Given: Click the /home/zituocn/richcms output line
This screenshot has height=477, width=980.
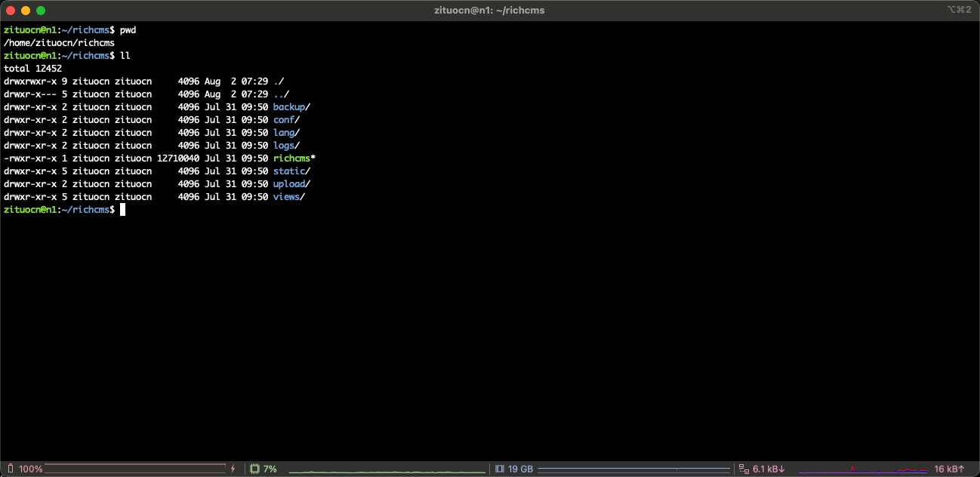Looking at the screenshot, I should [x=59, y=43].
